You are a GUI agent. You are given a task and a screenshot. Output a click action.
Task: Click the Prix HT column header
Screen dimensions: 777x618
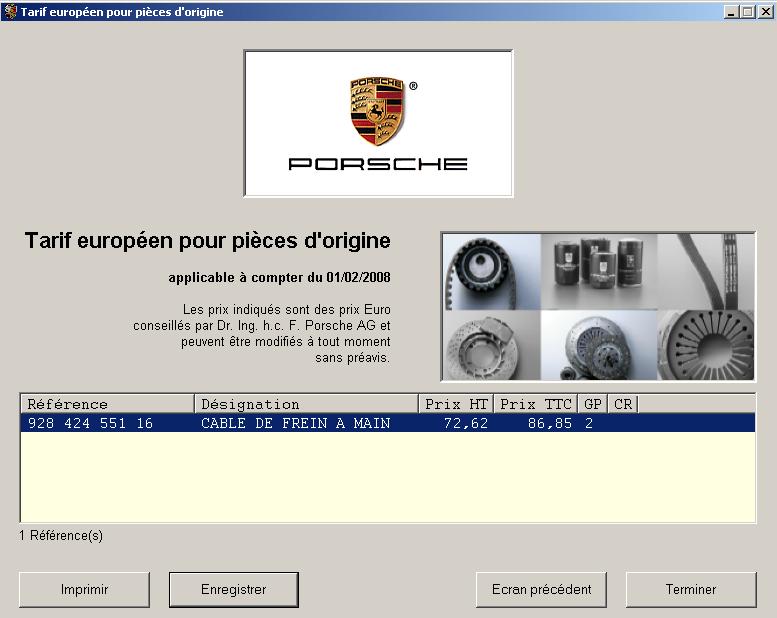pyautogui.click(x=456, y=404)
